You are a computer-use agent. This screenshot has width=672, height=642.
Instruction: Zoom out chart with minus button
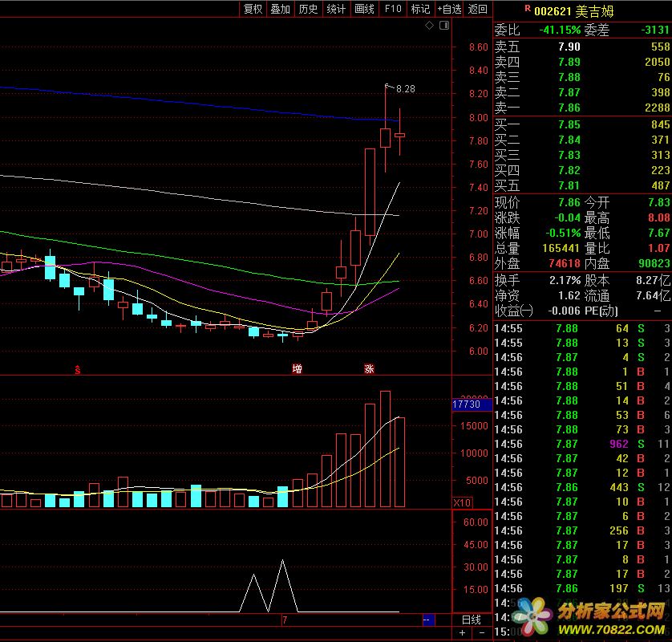pyautogui.click(x=482, y=633)
